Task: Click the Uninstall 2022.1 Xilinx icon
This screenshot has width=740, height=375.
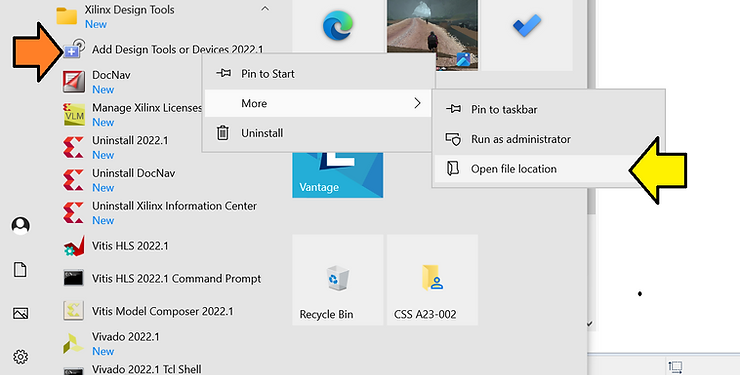Action: coord(74,147)
